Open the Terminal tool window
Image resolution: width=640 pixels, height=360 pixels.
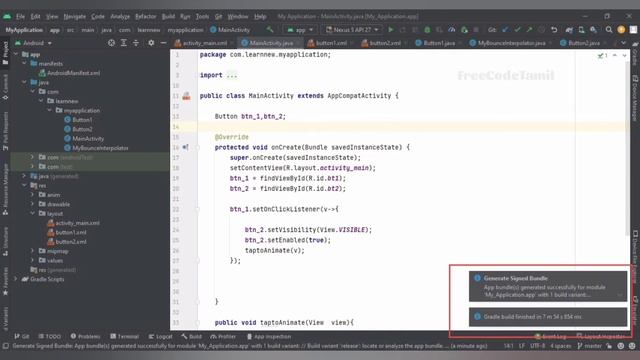point(124,337)
